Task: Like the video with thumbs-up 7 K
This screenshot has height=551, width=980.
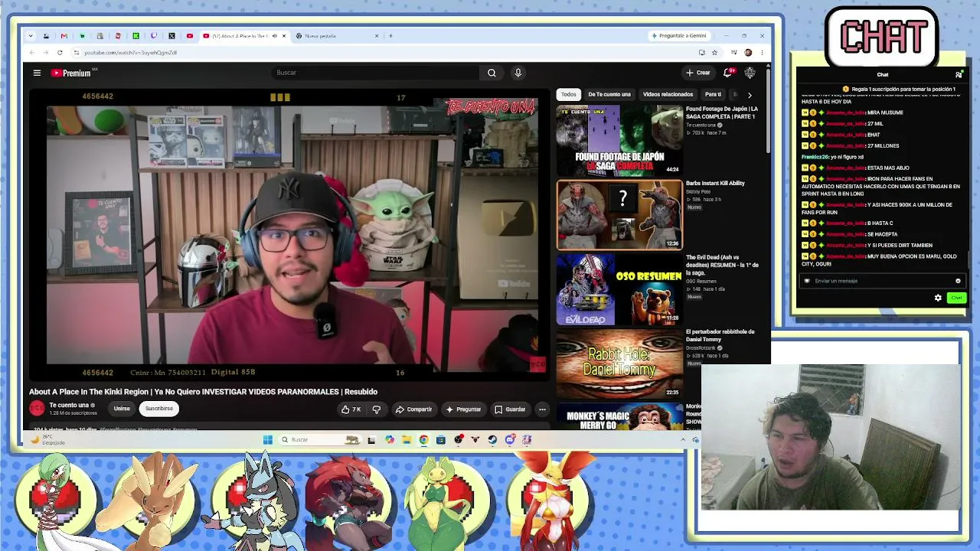Action: [x=351, y=409]
